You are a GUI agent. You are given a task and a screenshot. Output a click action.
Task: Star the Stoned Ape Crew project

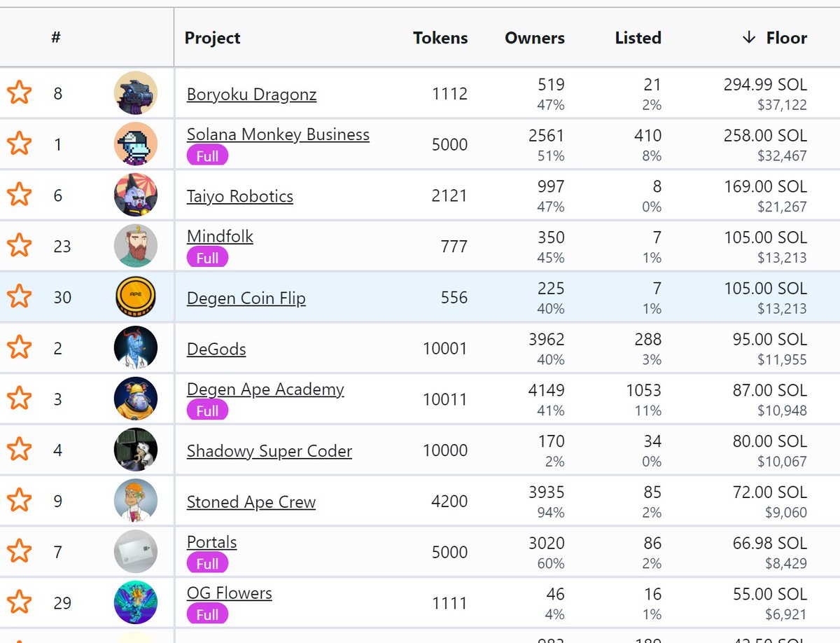(19, 501)
